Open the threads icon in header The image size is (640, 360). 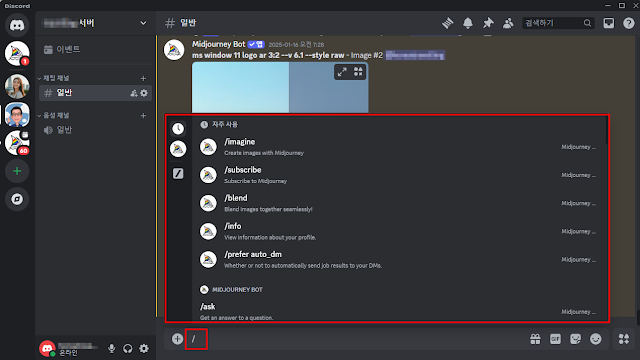coord(448,23)
